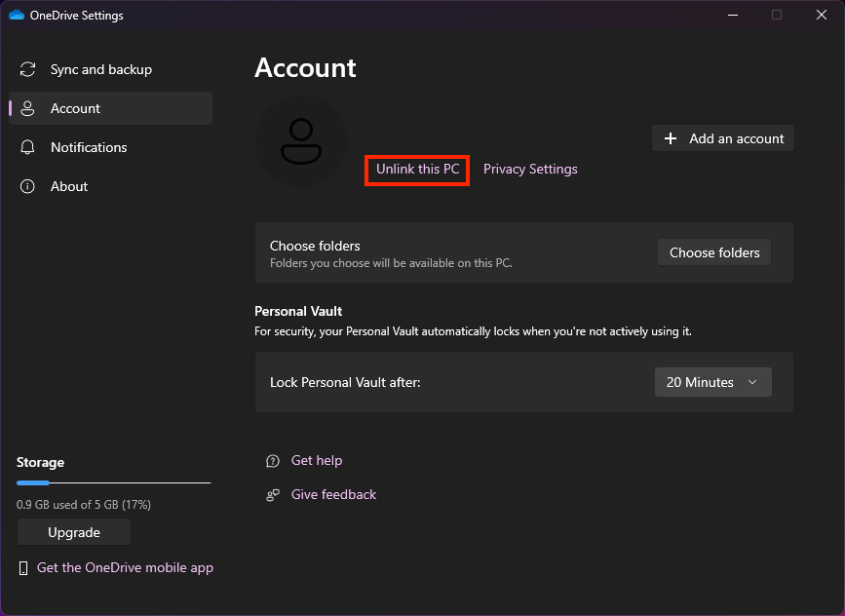Click the storage usage progress bar
Image resolution: width=845 pixels, height=616 pixels.
113,482
